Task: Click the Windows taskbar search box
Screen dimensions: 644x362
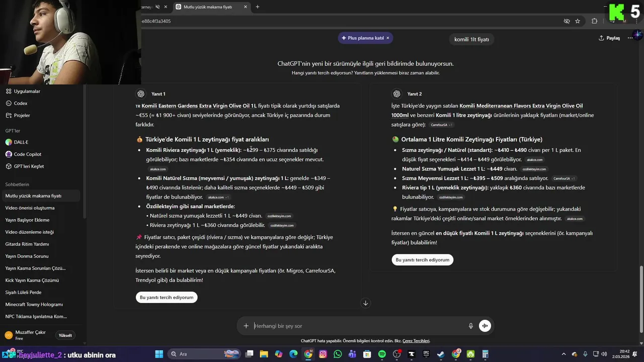Action: click(204, 354)
